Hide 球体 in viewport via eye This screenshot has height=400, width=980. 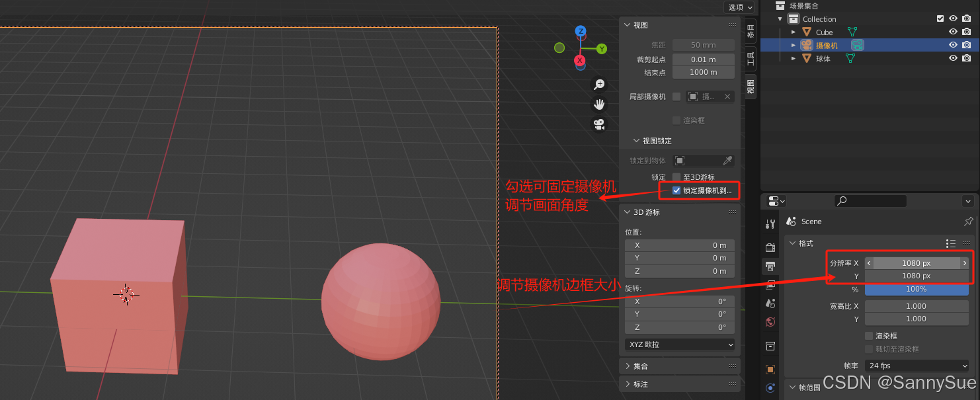tap(954, 58)
